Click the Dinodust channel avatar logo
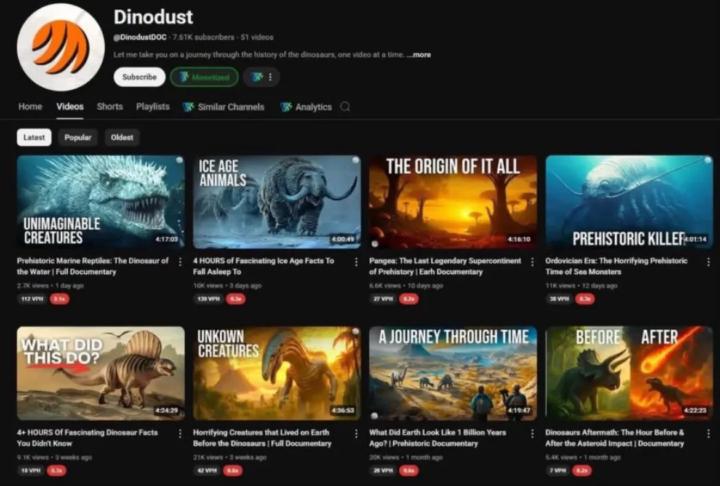The height and width of the screenshot is (486, 720). click(61, 47)
